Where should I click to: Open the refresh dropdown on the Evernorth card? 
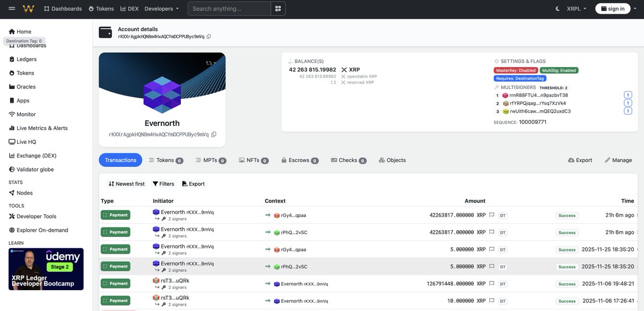tap(211, 63)
